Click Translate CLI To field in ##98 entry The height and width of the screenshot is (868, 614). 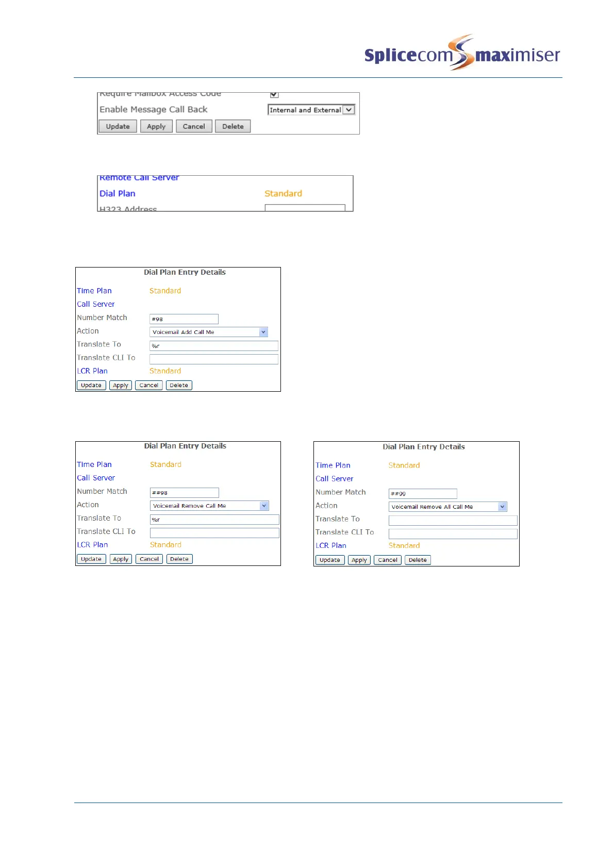[214, 533]
